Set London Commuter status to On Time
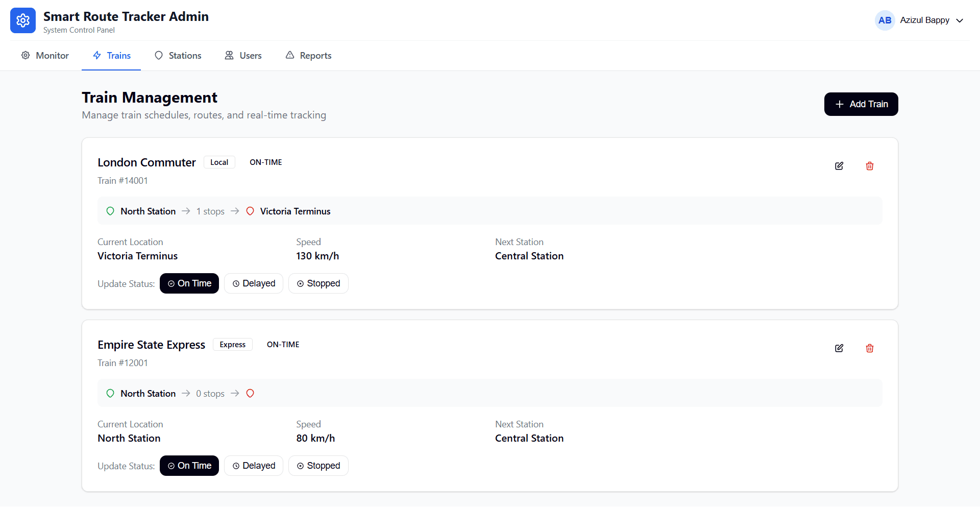The image size is (980, 507). tap(189, 283)
